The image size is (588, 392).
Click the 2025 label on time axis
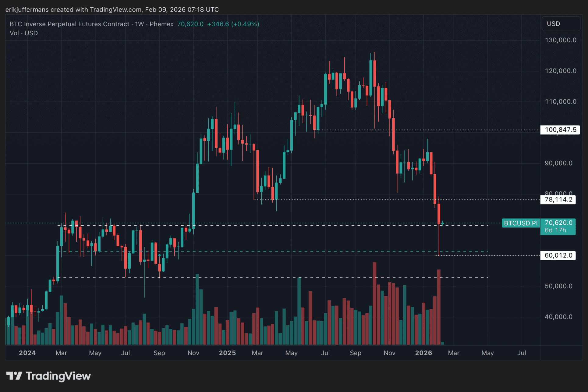click(x=227, y=353)
